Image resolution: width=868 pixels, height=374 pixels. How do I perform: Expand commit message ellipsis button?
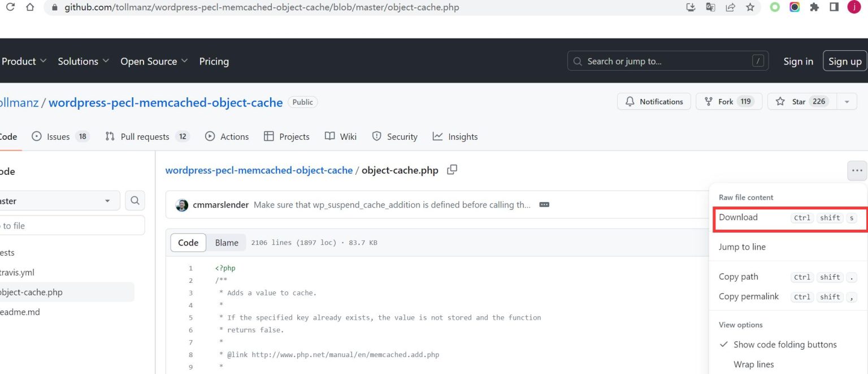[x=544, y=205]
